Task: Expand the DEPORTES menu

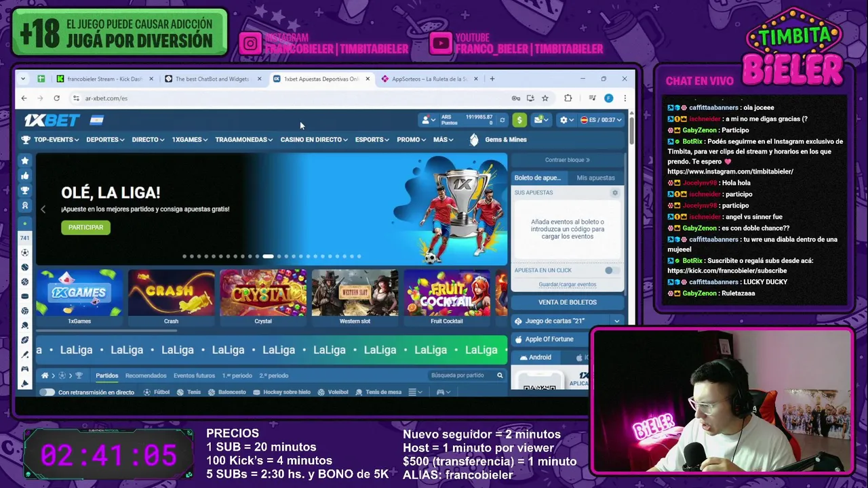Action: click(x=105, y=140)
